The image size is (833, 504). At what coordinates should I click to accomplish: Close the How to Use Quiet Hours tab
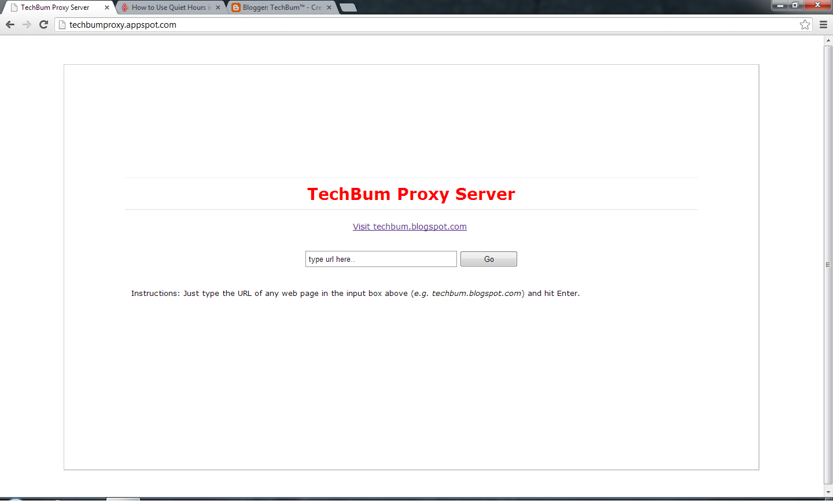tap(218, 8)
